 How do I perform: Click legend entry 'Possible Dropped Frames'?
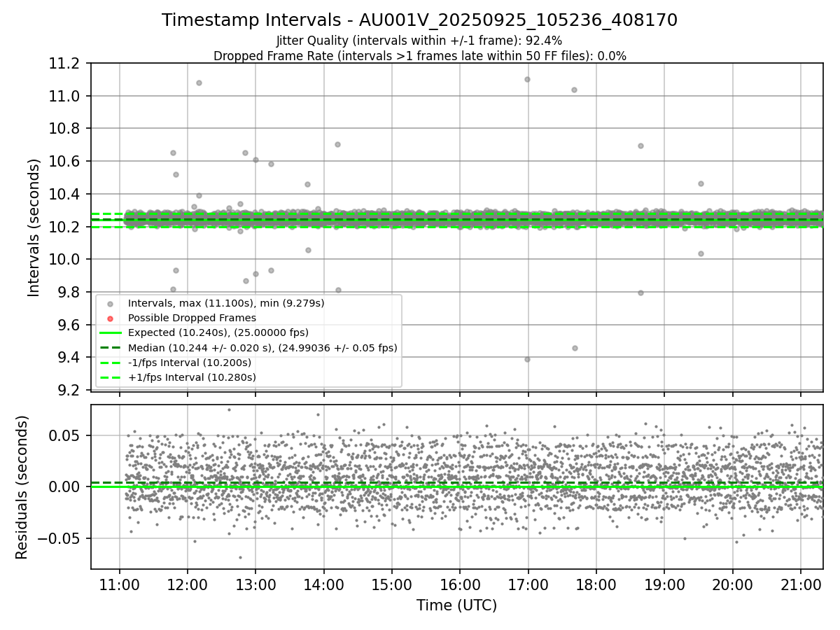coord(192,318)
